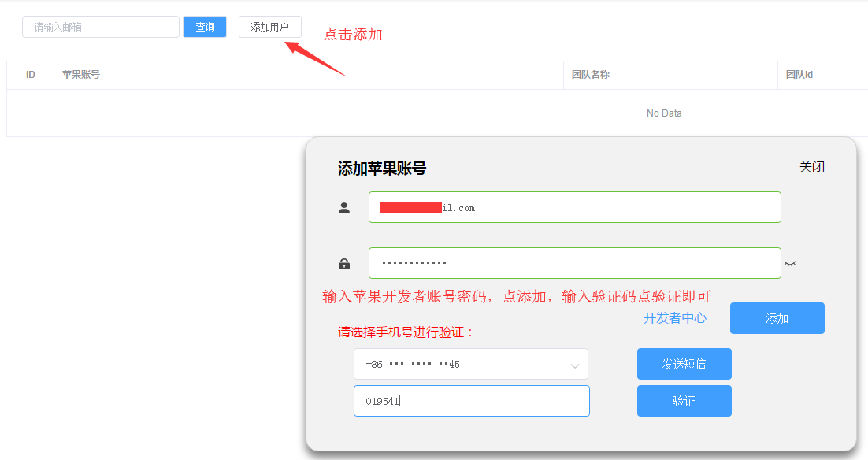Click the 验证 verify button
This screenshot has height=460, width=868.
point(684,401)
